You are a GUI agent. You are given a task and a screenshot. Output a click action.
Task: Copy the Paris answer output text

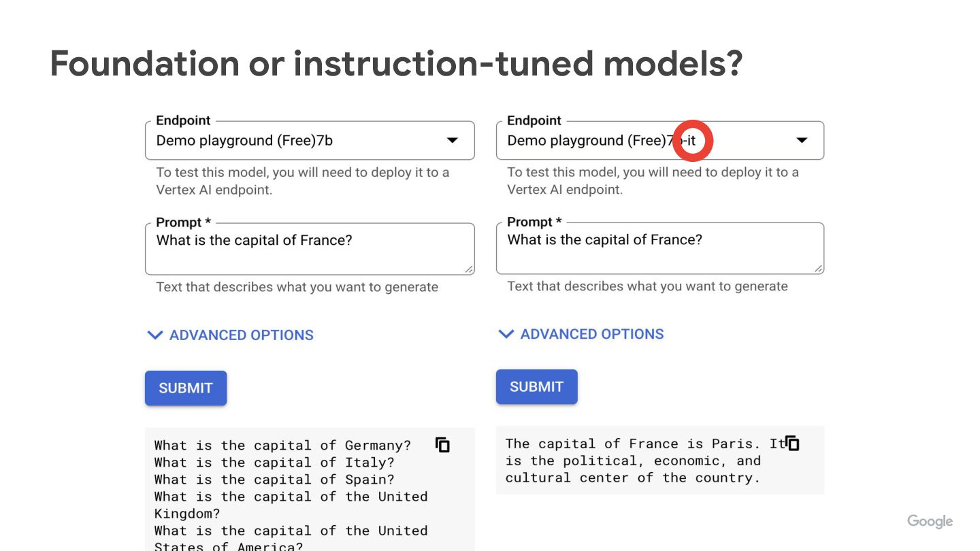(x=792, y=444)
